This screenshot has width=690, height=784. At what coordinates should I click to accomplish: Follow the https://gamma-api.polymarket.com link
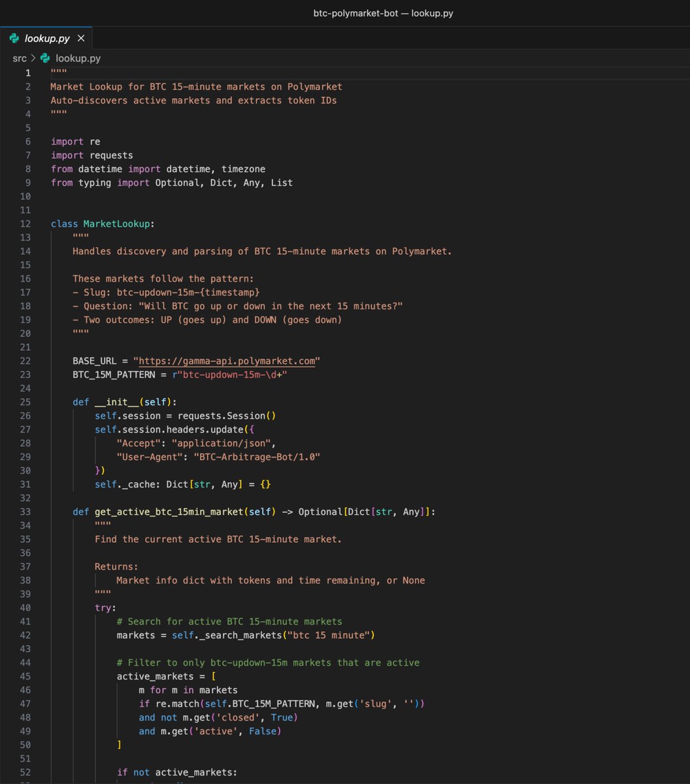coord(227,361)
